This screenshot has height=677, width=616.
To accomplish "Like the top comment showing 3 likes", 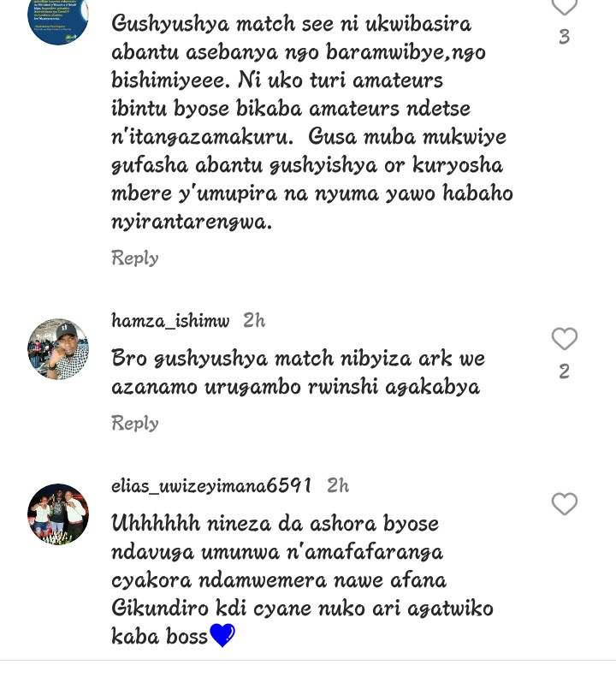I will (x=564, y=8).
